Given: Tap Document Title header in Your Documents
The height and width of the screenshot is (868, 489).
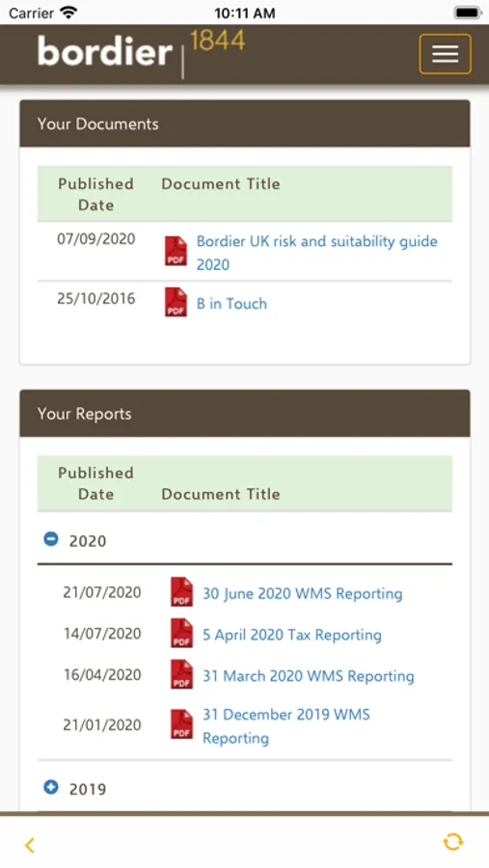Looking at the screenshot, I should point(221,184).
